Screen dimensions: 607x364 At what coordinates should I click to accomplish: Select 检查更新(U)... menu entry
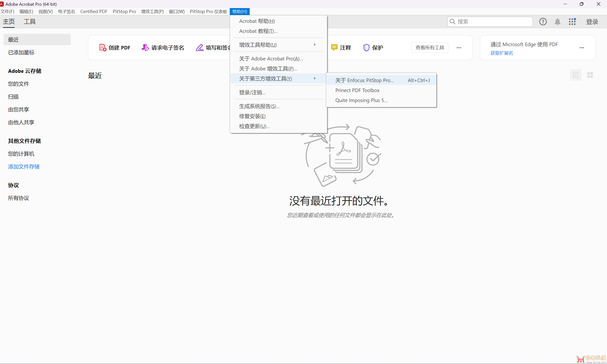pos(279,126)
